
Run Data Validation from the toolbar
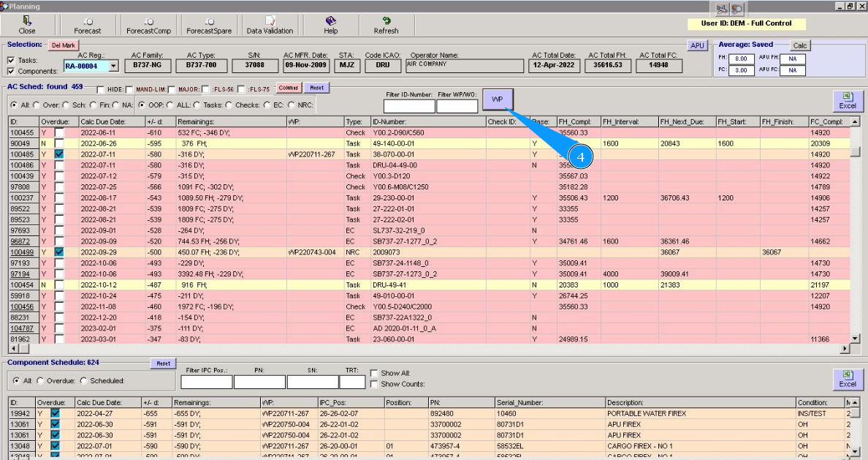[x=270, y=26]
